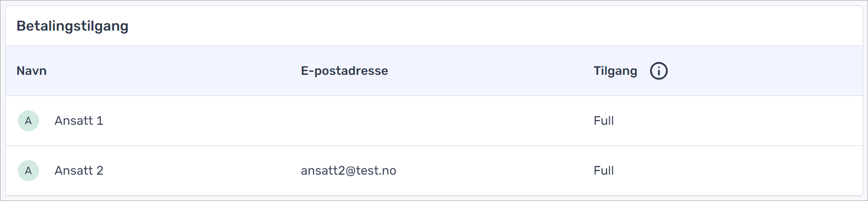868x201 pixels.
Task: Click Ansatt 2 avatar circle
Action: [x=28, y=171]
